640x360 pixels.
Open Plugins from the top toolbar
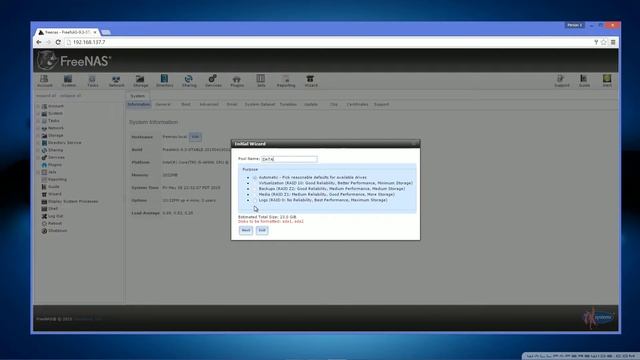237,80
